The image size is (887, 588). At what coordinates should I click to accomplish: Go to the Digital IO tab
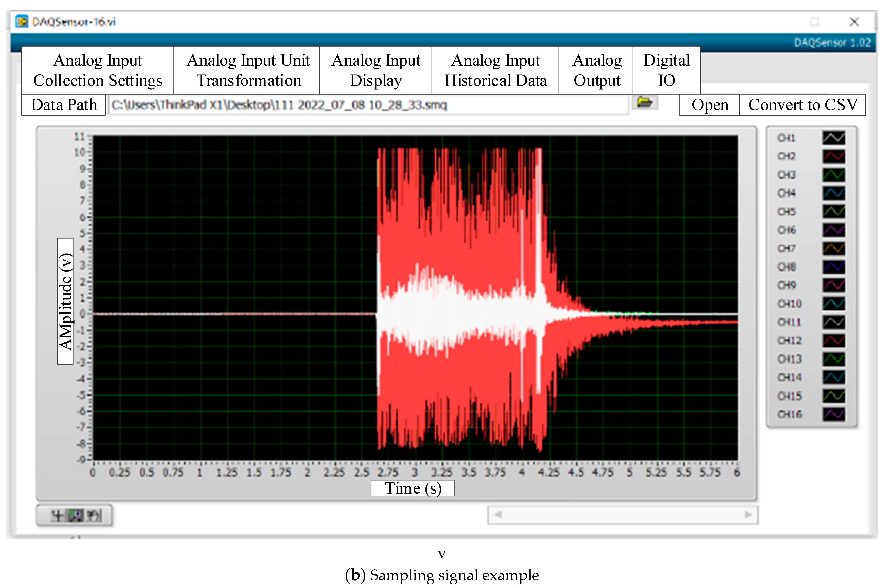tap(666, 70)
